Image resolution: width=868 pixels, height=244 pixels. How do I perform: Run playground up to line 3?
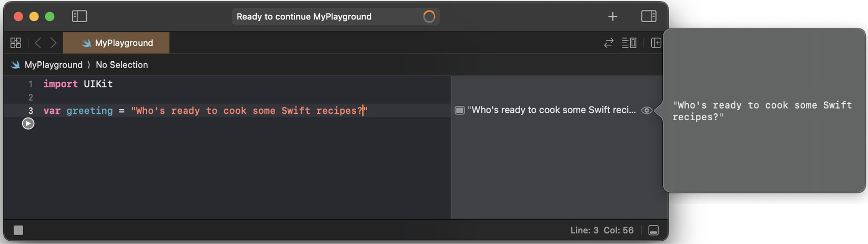[x=28, y=123]
